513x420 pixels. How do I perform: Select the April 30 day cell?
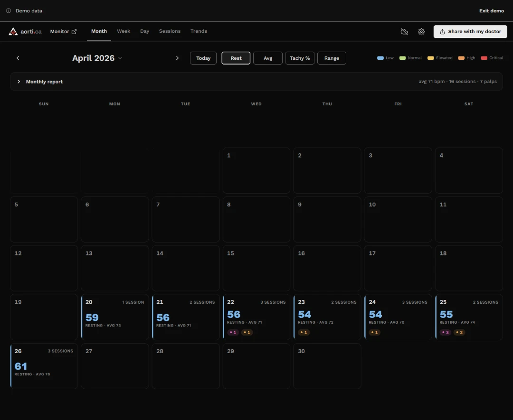327,366
